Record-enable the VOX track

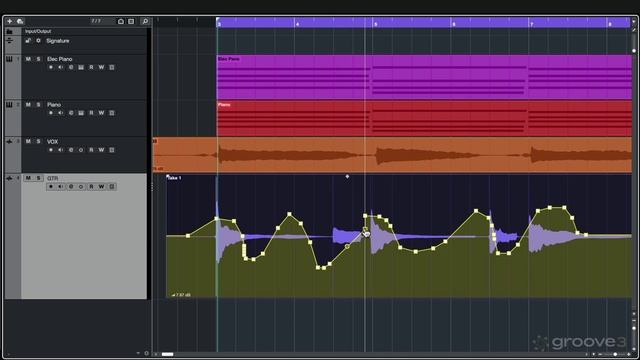tap(51, 150)
